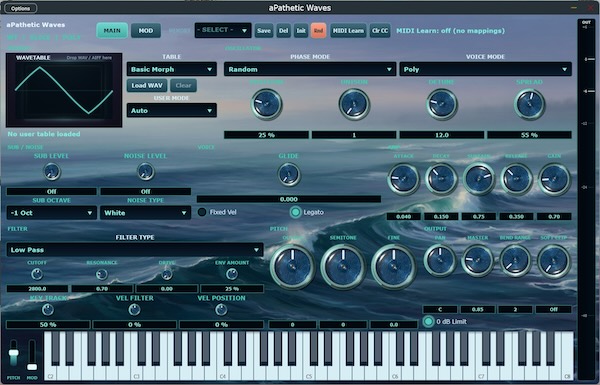Click the wavetable waveform display
This screenshot has width=600, height=385.
pyautogui.click(x=64, y=90)
